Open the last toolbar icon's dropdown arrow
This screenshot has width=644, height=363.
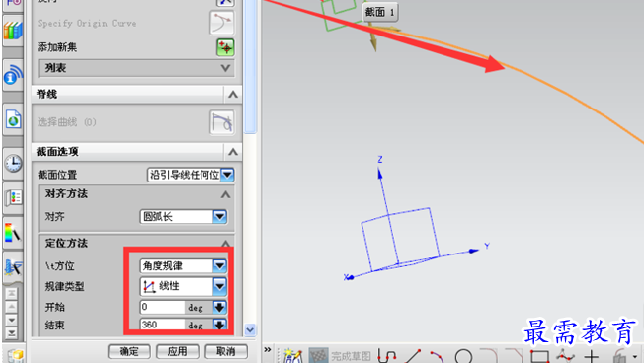635,356
